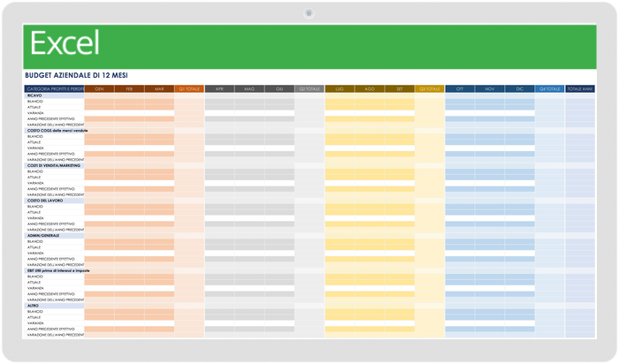Select the Q1 TOTALE column header

(x=189, y=89)
